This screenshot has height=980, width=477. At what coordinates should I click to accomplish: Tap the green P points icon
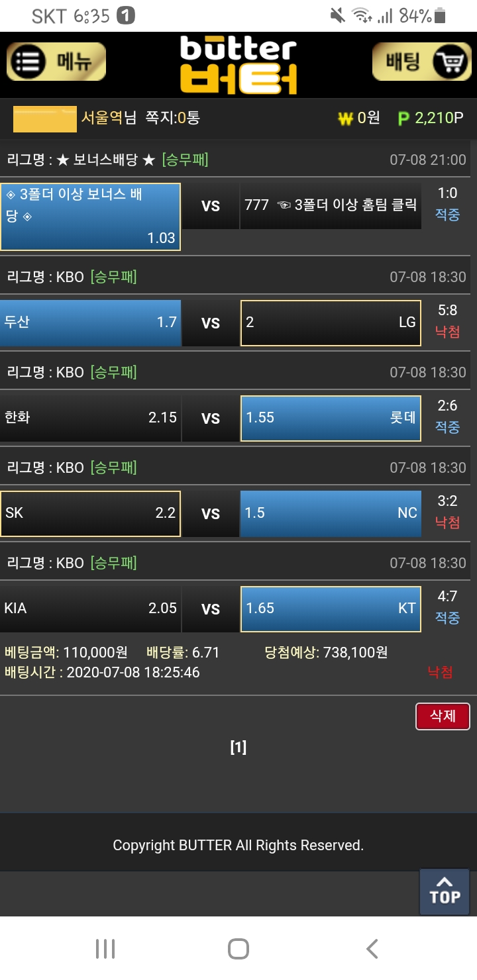coord(403,119)
